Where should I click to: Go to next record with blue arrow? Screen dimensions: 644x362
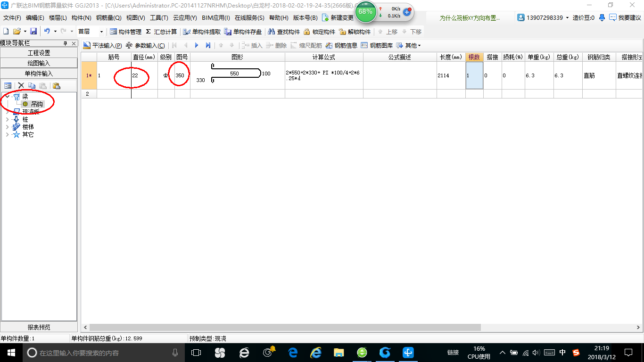(x=197, y=46)
